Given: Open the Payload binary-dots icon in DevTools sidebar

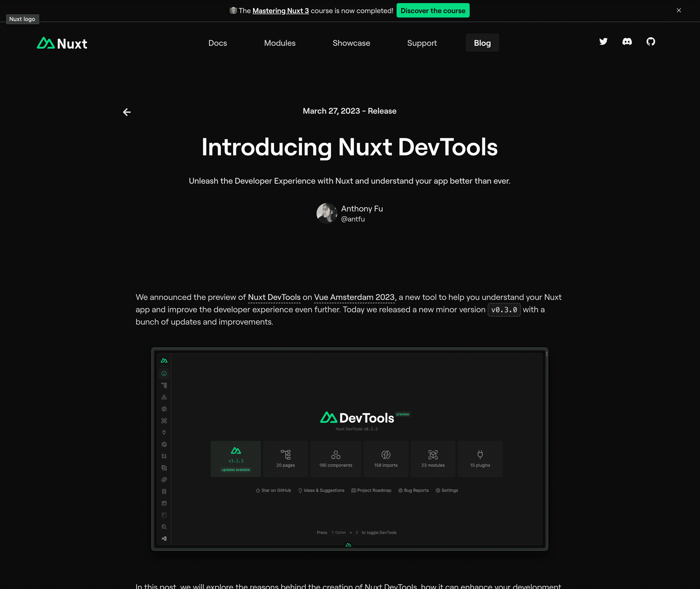Looking at the screenshot, I should coord(164,456).
